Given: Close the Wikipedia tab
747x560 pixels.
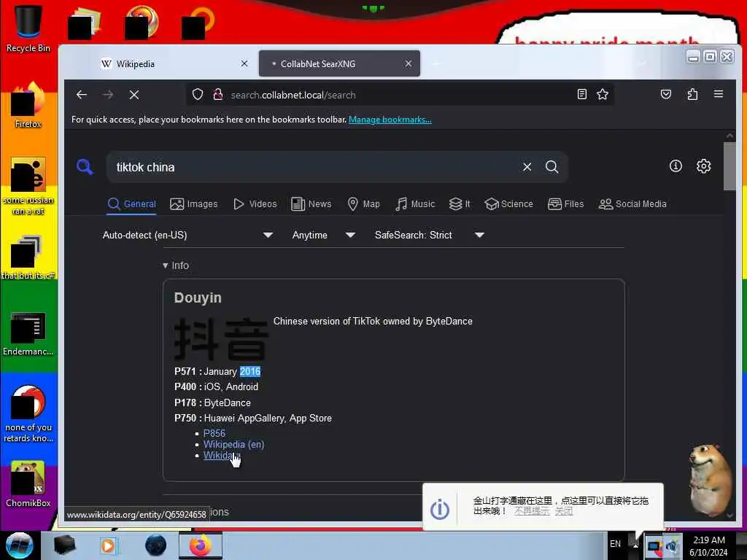Looking at the screenshot, I should tap(244, 63).
